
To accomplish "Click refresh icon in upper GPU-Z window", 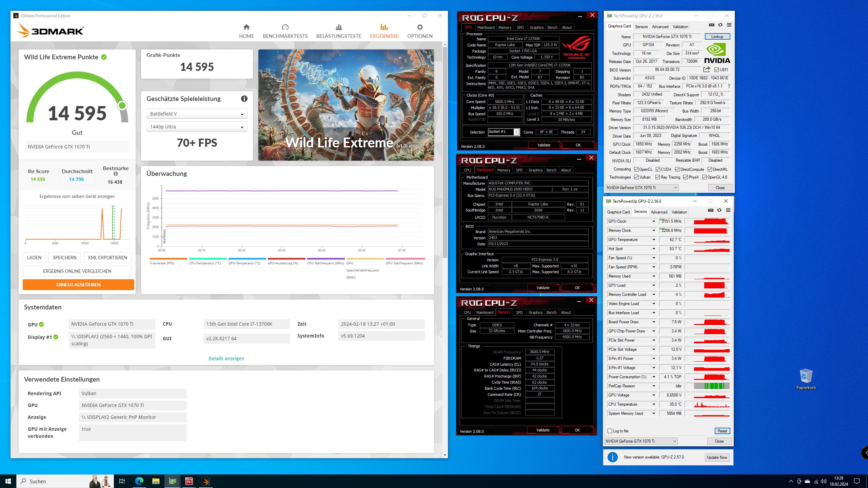I will click(720, 25).
